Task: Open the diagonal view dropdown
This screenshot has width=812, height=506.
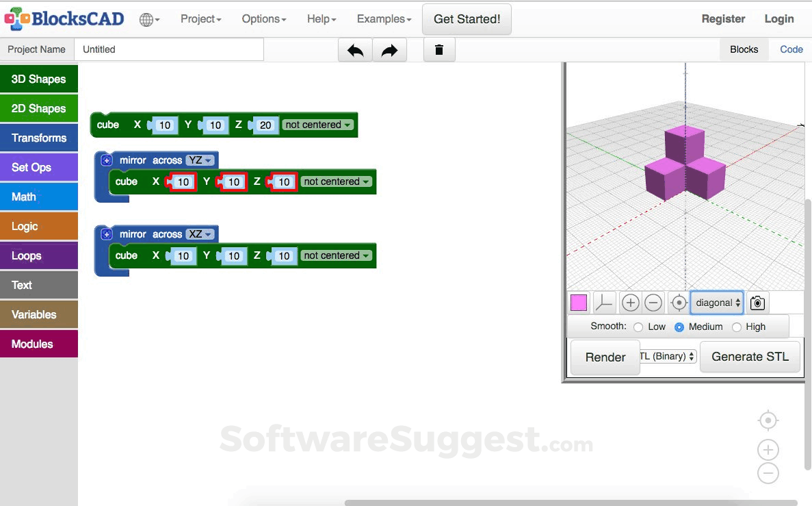Action: click(716, 302)
